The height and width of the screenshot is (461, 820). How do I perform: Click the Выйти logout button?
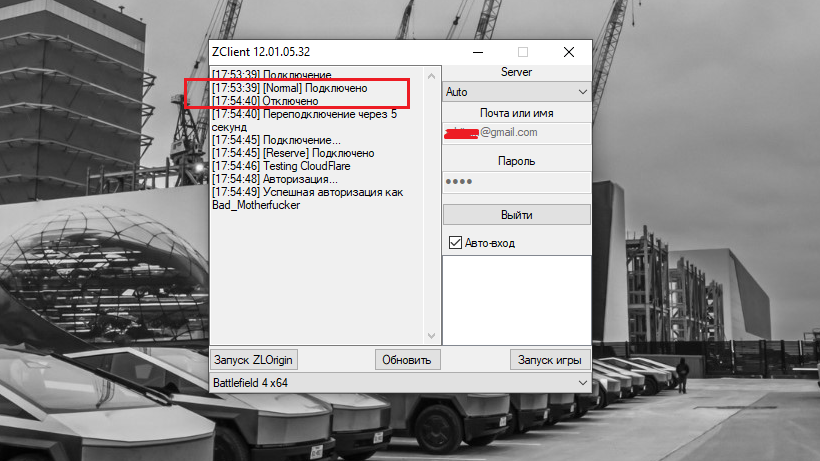pyautogui.click(x=517, y=215)
